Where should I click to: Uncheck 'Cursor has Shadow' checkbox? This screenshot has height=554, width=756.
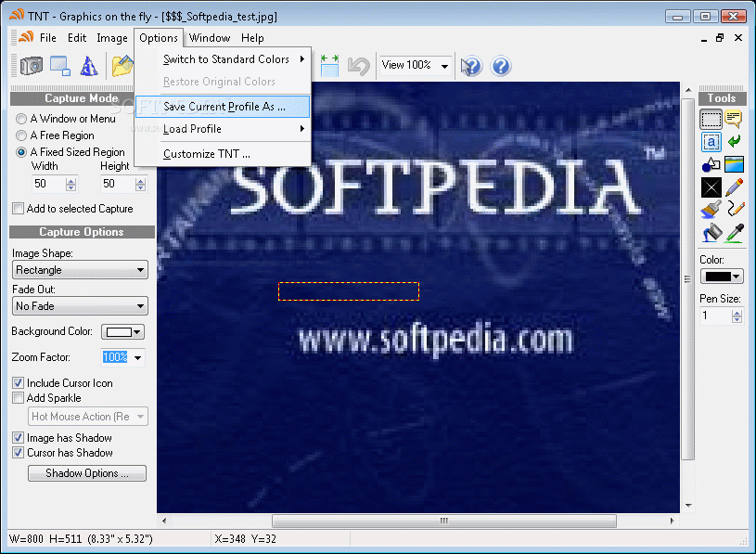18,453
